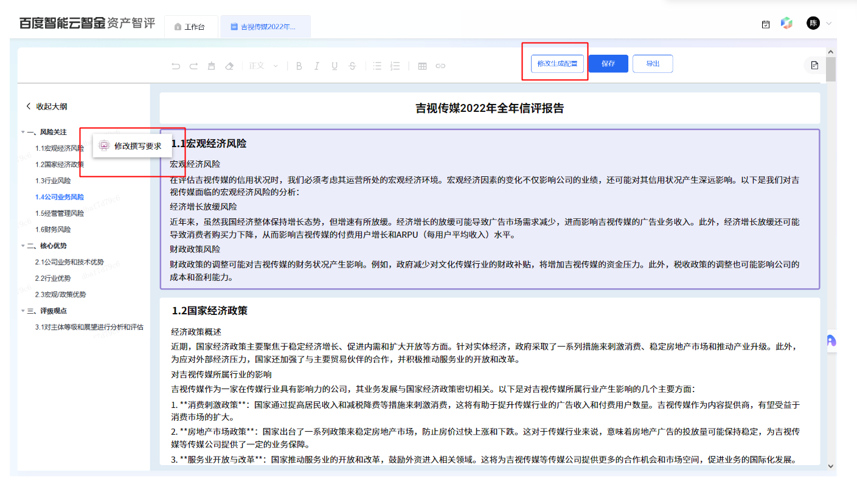Click the heading 1.2国家经济政策 in document

pos(210,311)
